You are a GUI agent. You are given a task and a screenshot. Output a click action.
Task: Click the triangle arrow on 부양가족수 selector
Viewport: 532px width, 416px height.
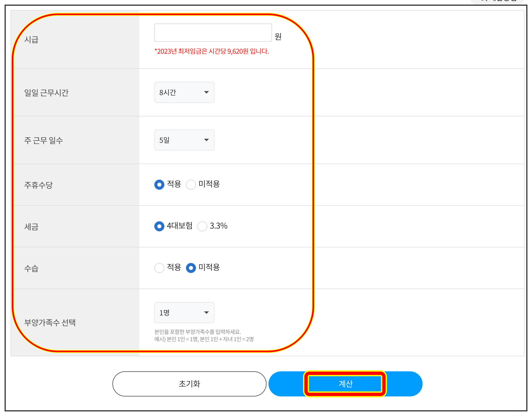point(206,313)
